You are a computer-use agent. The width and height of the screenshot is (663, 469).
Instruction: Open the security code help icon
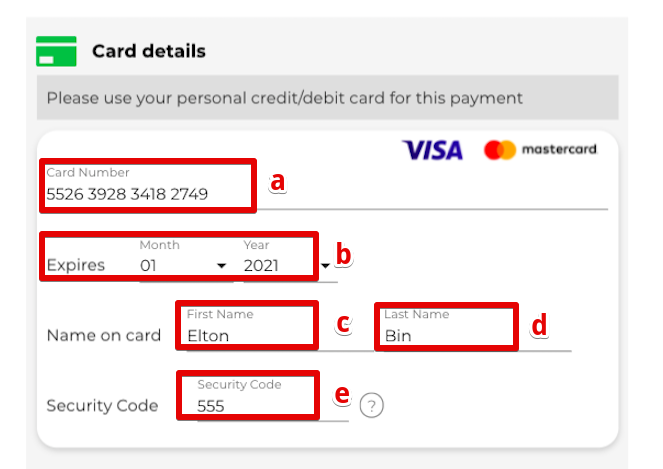tap(371, 405)
